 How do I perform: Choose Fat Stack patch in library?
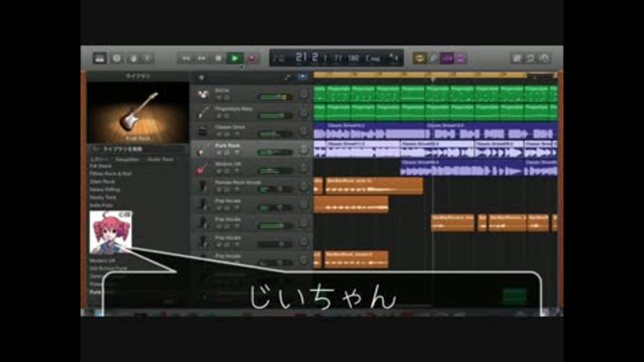[101, 166]
